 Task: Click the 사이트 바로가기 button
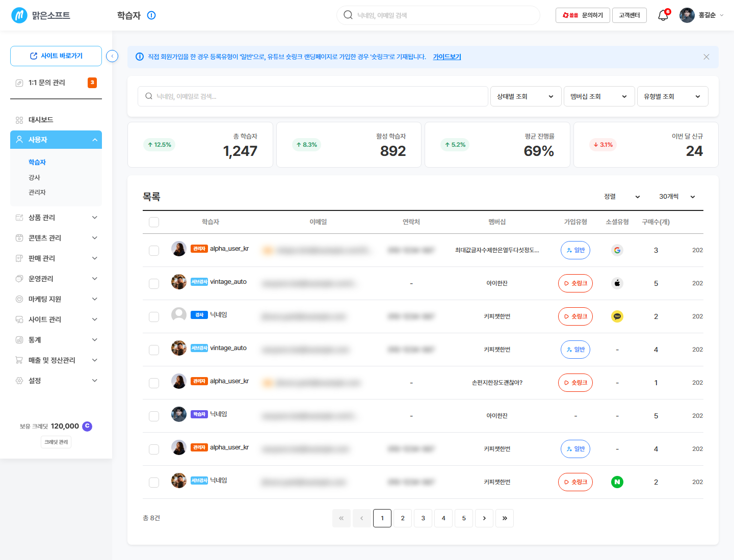click(x=56, y=56)
